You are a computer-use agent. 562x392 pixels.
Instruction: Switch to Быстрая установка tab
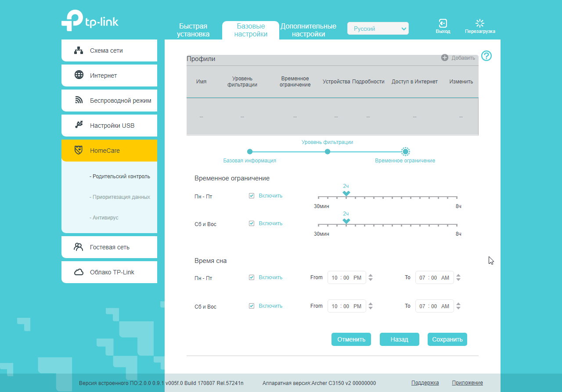[x=193, y=30]
